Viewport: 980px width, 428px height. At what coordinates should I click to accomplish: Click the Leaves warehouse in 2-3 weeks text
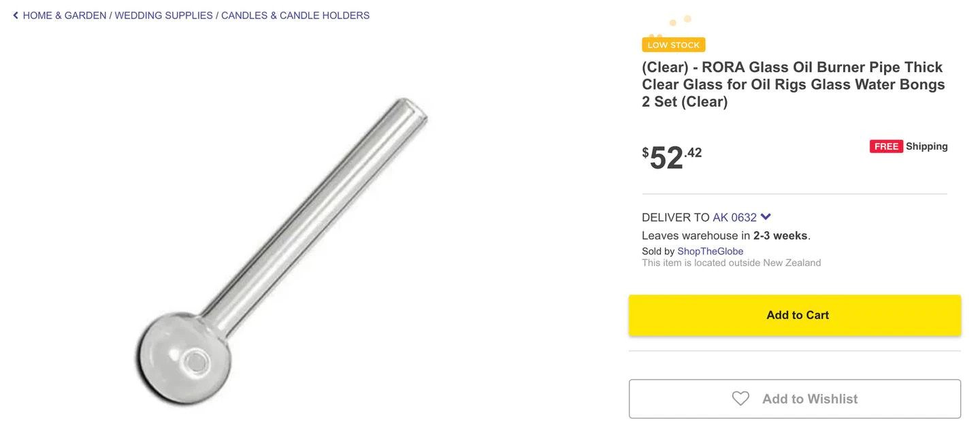pyautogui.click(x=725, y=235)
